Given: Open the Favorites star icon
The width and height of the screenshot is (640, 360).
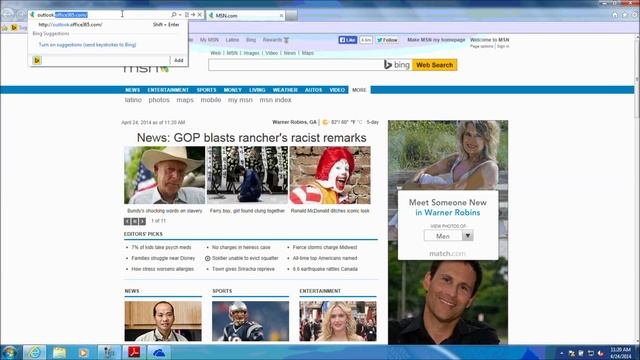Looking at the screenshot, I should (625, 15).
